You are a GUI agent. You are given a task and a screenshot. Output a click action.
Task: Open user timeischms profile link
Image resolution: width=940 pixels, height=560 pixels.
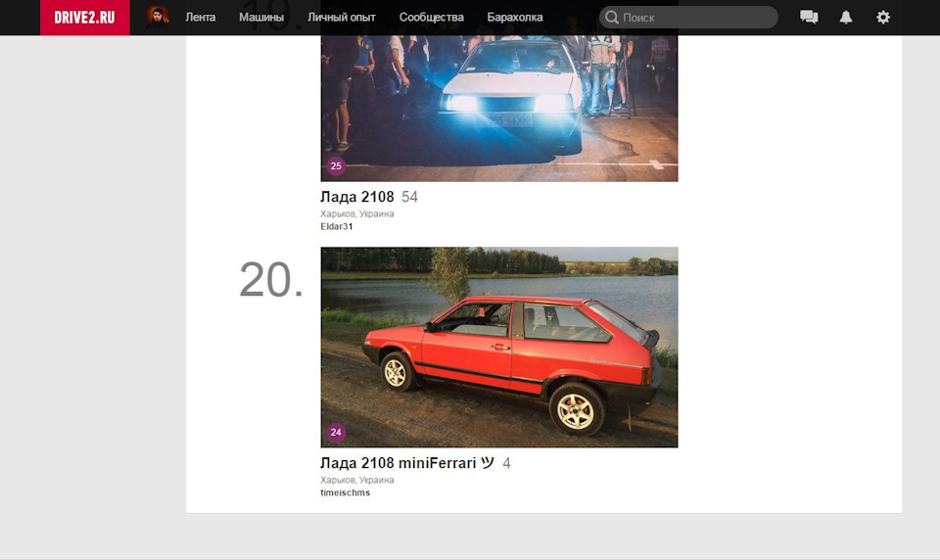point(346,492)
